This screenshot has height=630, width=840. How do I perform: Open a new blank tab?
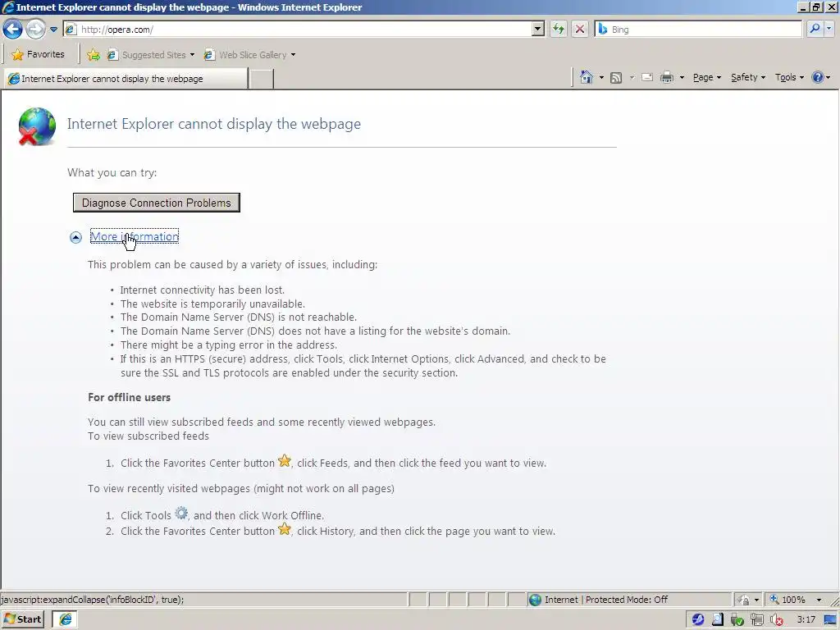pos(262,79)
